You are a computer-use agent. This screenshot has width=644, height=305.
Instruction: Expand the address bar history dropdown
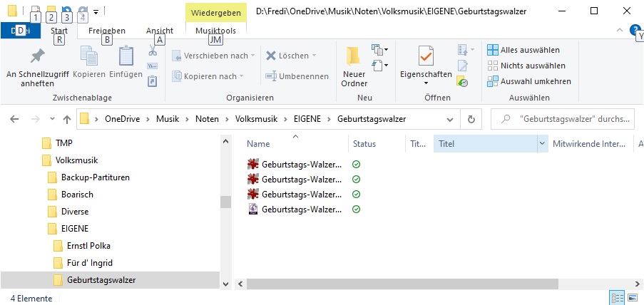[x=450, y=120]
